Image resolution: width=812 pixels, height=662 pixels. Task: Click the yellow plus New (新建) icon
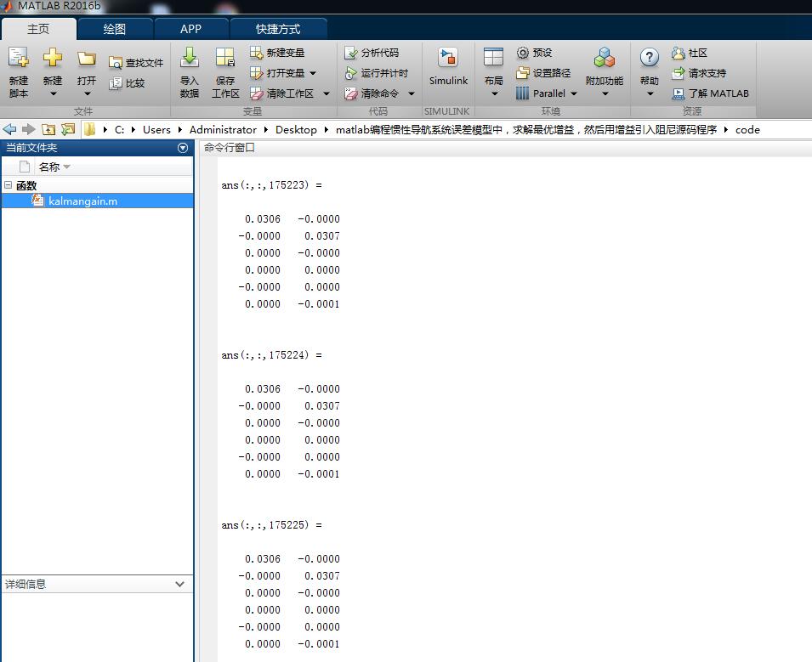[x=53, y=57]
